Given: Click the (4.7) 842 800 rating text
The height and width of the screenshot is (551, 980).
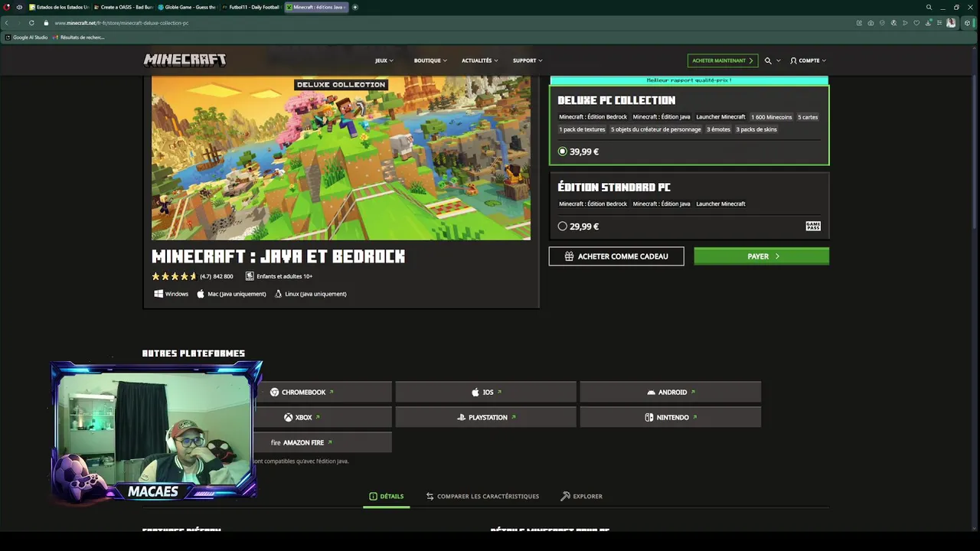Looking at the screenshot, I should click(217, 276).
